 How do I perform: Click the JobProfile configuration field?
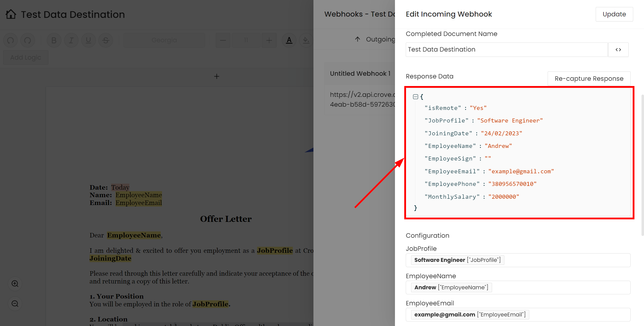(518, 260)
